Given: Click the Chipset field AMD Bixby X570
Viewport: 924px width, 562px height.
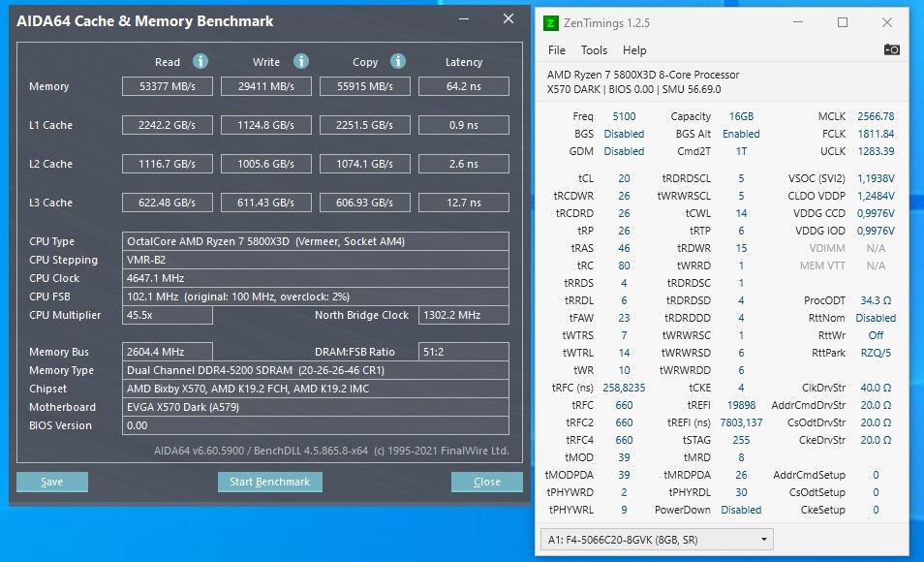Looking at the screenshot, I should click(x=316, y=389).
